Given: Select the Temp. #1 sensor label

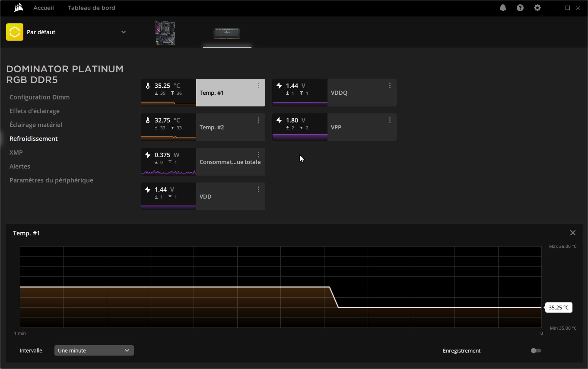Looking at the screenshot, I should 212,93.
